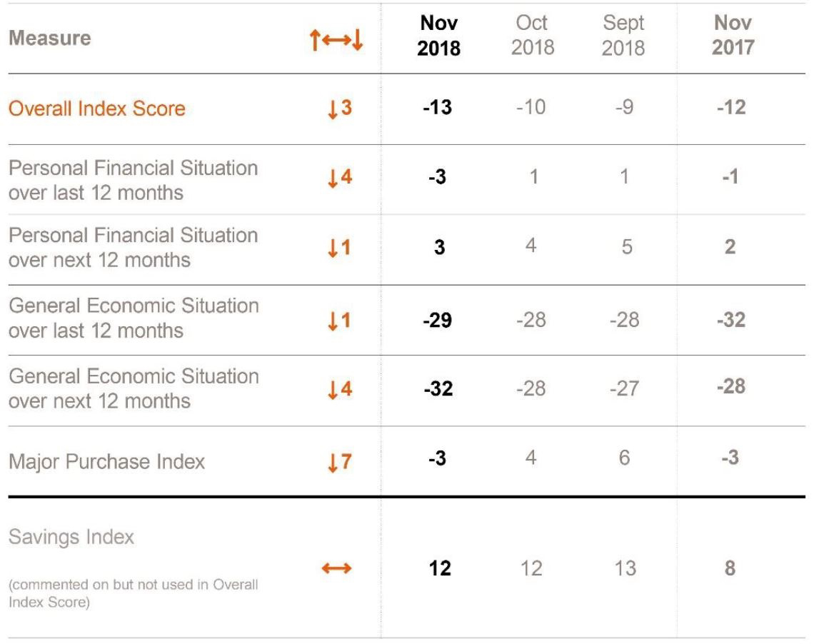The height and width of the screenshot is (644, 814).
Task: Click the down arrow 7 for Major Purchase Index
Action: 340,462
